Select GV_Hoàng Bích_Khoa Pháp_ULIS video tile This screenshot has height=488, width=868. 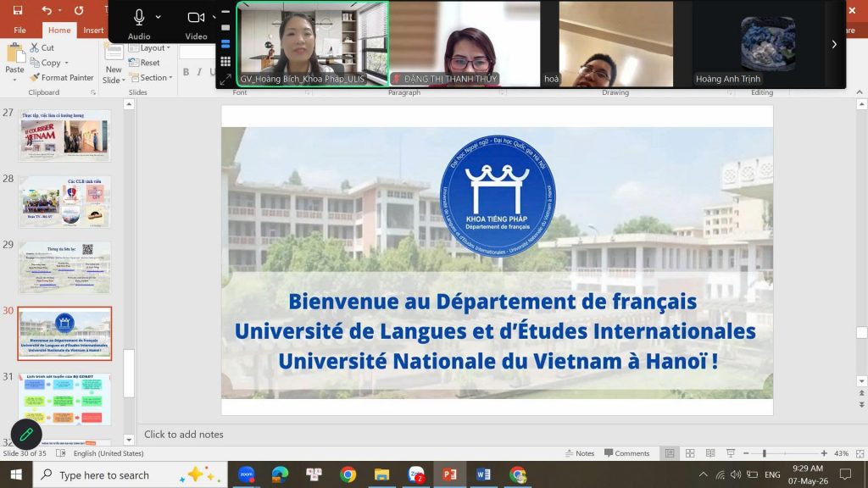[313, 44]
